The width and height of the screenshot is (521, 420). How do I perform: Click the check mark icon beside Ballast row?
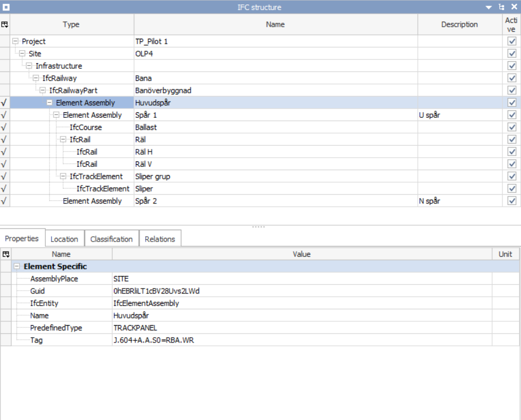coord(4,127)
